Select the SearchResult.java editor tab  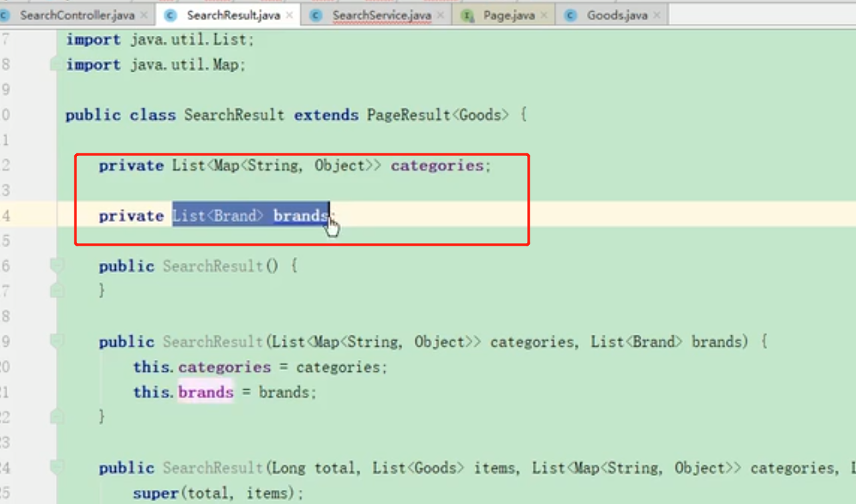(x=233, y=15)
